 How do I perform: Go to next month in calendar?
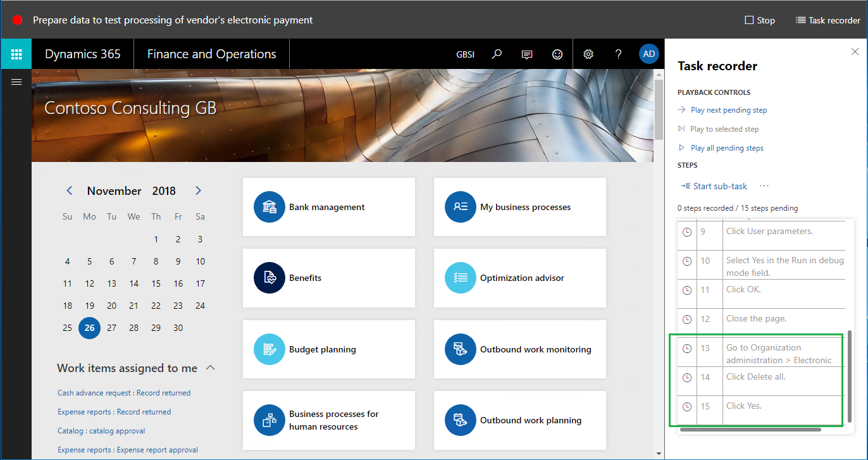coord(198,190)
